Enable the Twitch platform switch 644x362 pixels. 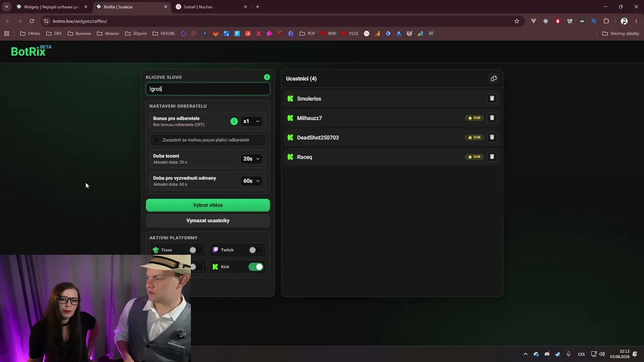255,250
